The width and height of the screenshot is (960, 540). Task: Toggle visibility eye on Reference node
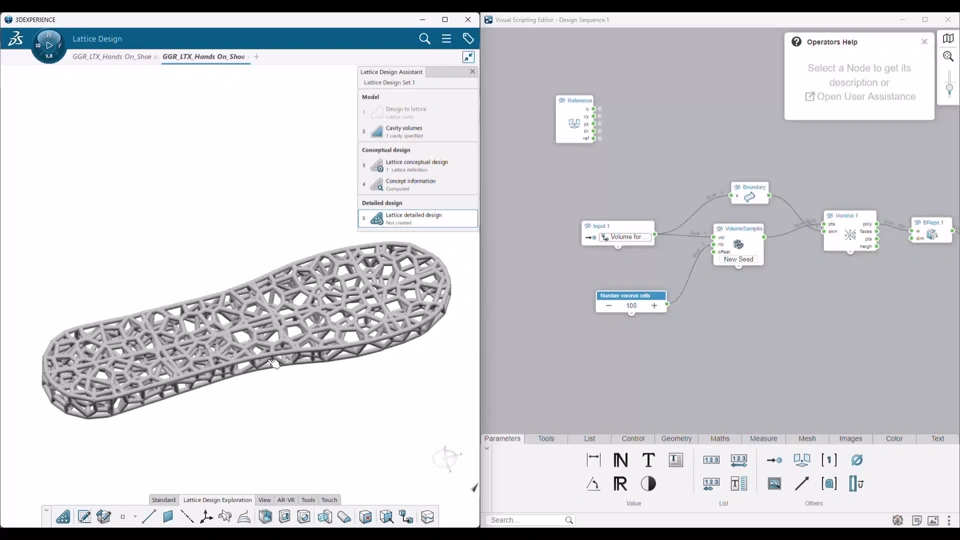pyautogui.click(x=561, y=100)
